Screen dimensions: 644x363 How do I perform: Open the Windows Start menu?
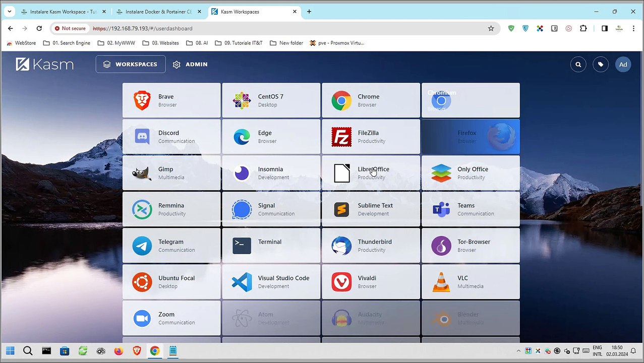[10, 351]
